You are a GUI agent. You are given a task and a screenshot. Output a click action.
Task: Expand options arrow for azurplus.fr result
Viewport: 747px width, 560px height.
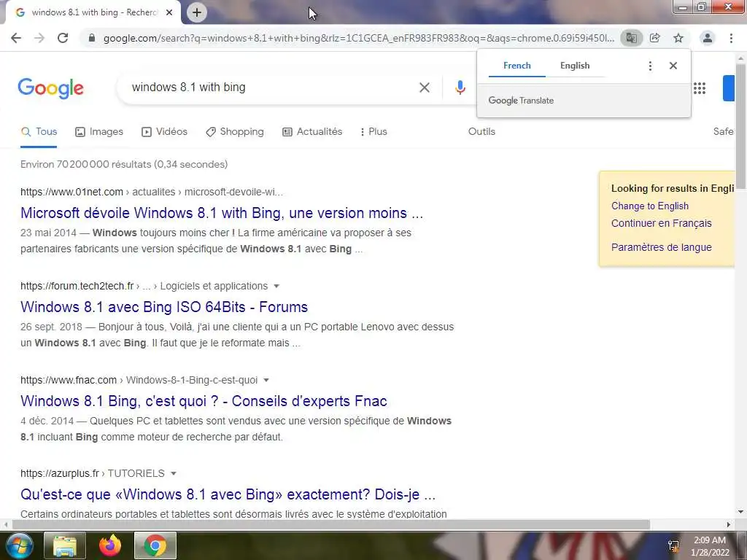click(174, 473)
